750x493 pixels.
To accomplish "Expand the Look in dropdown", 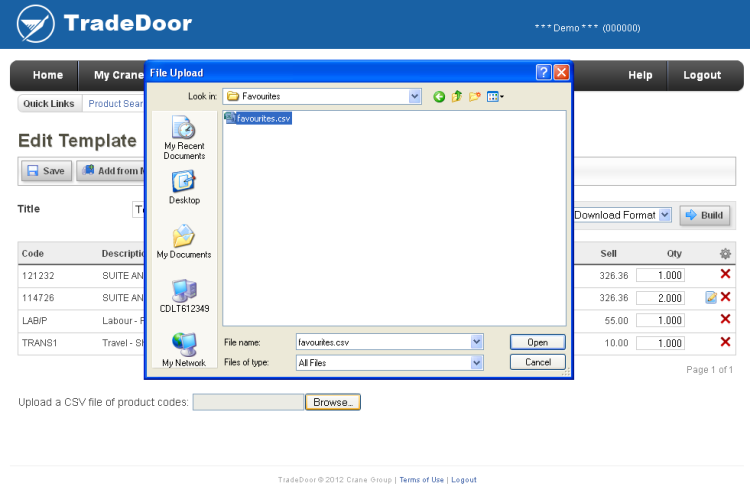I will (x=415, y=97).
